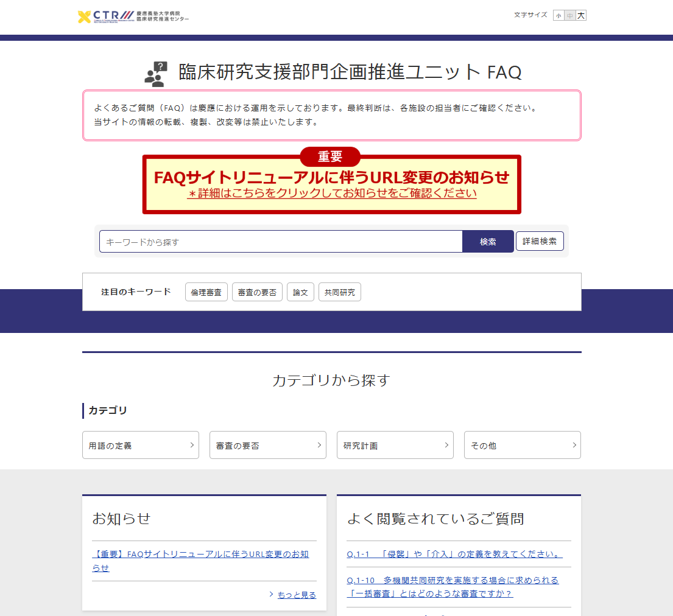Click the カテゴリから探す heading
The width and height of the screenshot is (673, 616).
[331, 380]
